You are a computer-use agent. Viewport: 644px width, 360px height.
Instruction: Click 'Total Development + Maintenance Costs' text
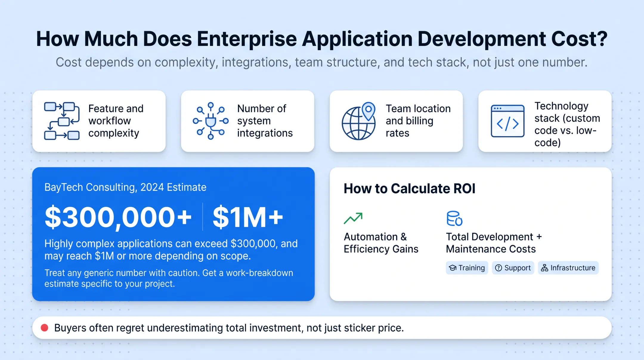click(x=494, y=243)
